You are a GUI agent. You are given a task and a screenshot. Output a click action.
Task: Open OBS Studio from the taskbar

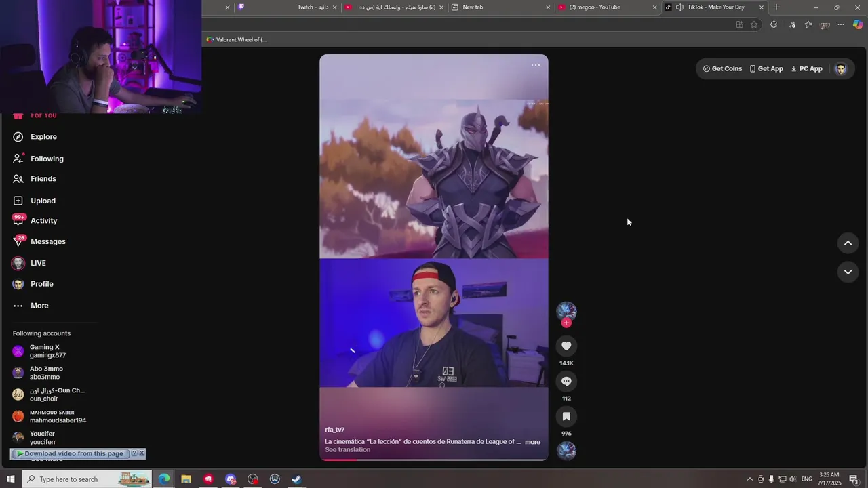(253, 479)
